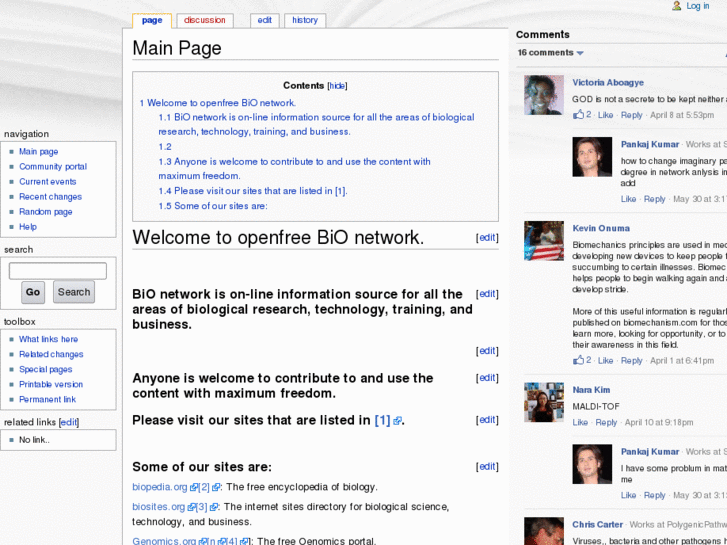Click the Log in link
The height and width of the screenshot is (545, 727).
pos(697,6)
